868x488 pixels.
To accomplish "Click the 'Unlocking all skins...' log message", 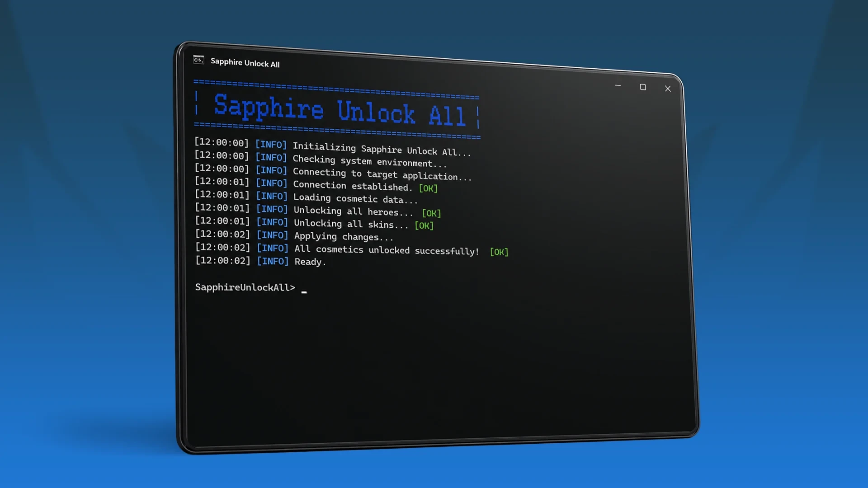I will [351, 224].
